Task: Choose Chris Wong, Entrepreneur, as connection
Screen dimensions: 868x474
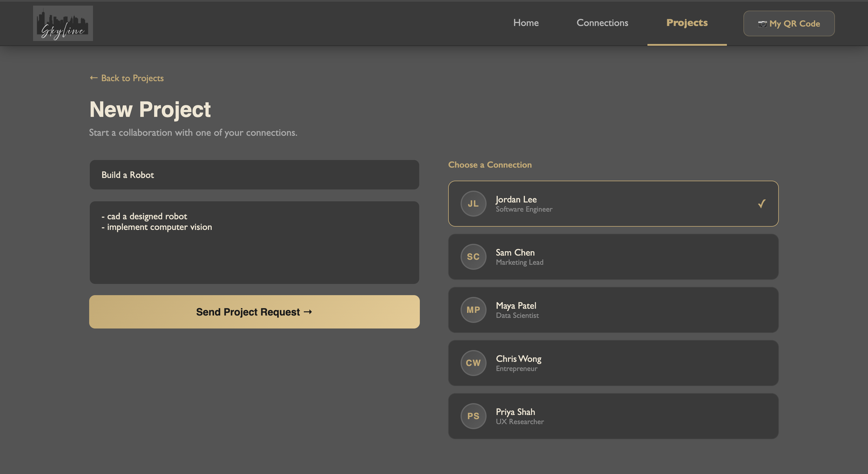Action: click(x=613, y=363)
